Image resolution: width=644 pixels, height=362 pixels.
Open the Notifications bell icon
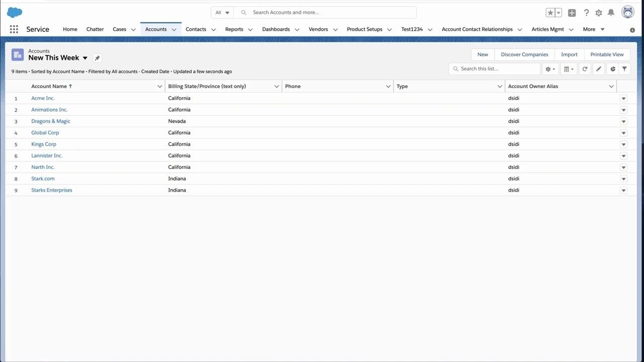tap(611, 13)
